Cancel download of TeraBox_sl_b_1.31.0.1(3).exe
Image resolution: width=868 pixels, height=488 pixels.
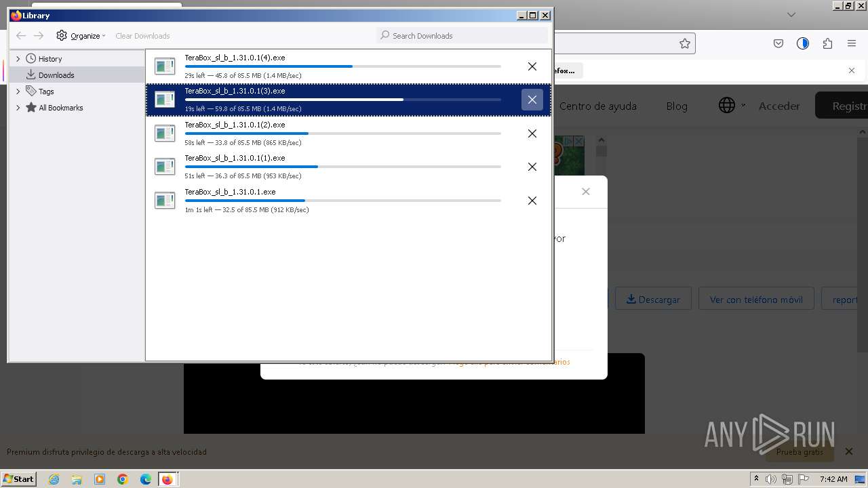click(532, 100)
